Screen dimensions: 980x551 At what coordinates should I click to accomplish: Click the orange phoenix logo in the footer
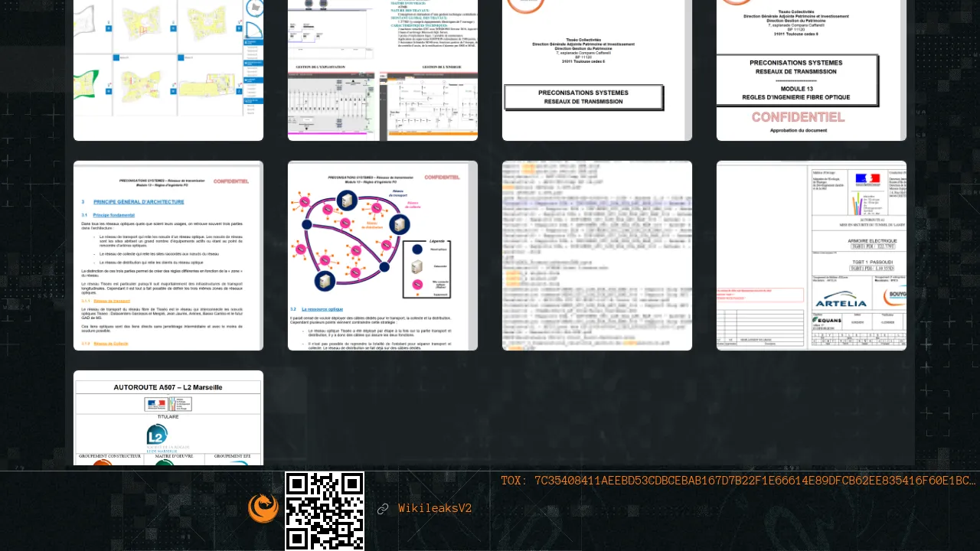pos(263,508)
